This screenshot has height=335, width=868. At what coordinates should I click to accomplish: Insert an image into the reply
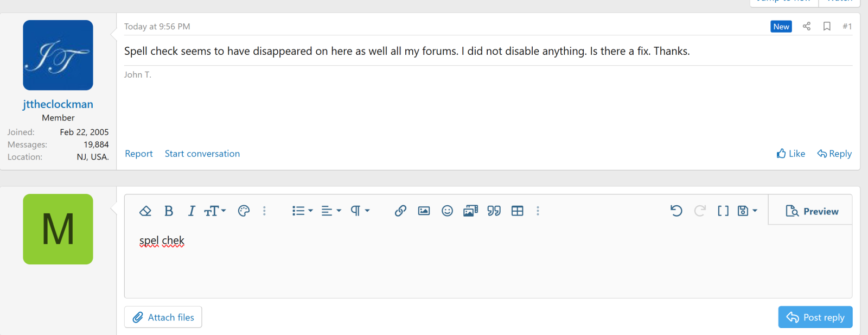[x=424, y=211]
